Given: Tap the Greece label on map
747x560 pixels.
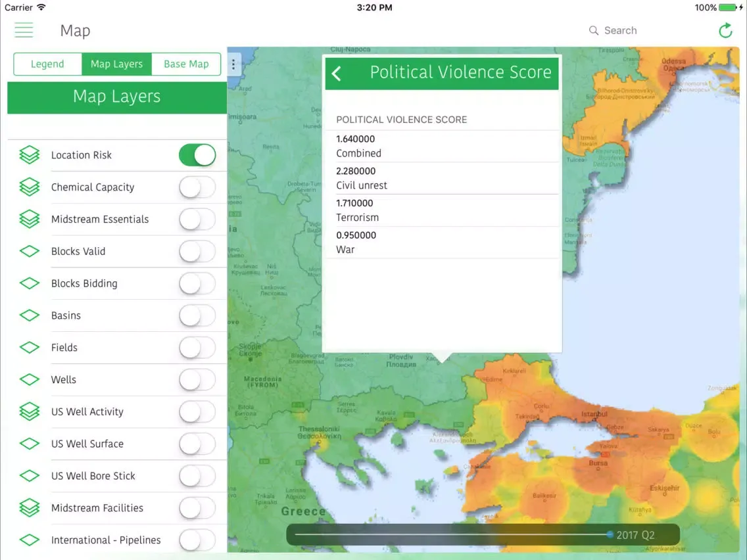Looking at the screenshot, I should [304, 511].
